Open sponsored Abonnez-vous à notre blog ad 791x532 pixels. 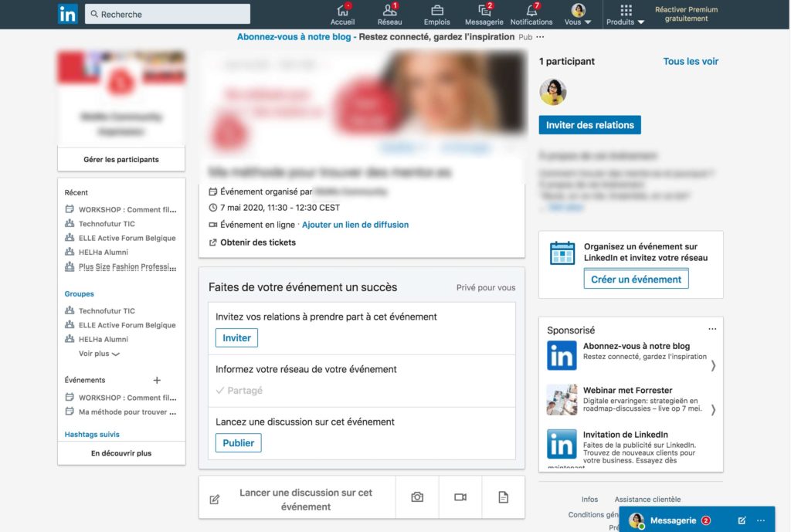637,346
